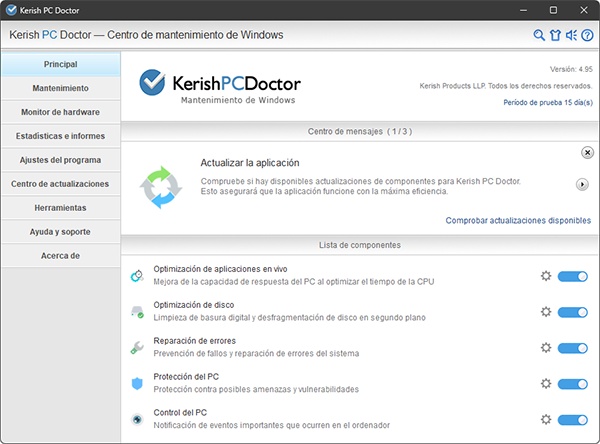Click Comprobar actualizaciones disponibles link

[518, 220]
